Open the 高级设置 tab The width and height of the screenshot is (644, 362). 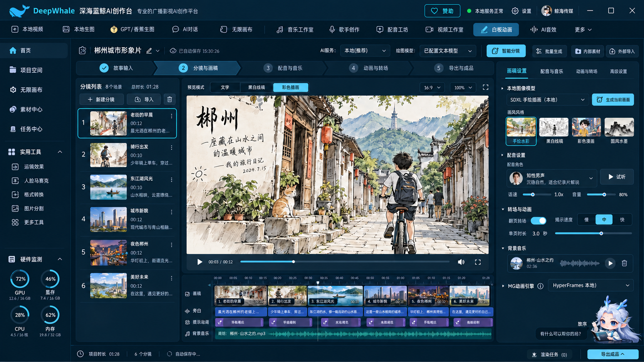coord(618,71)
